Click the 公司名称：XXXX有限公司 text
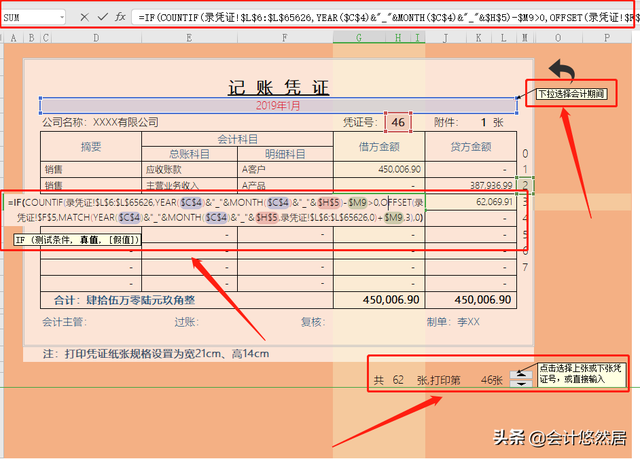This screenshot has width=640, height=459. [x=100, y=122]
